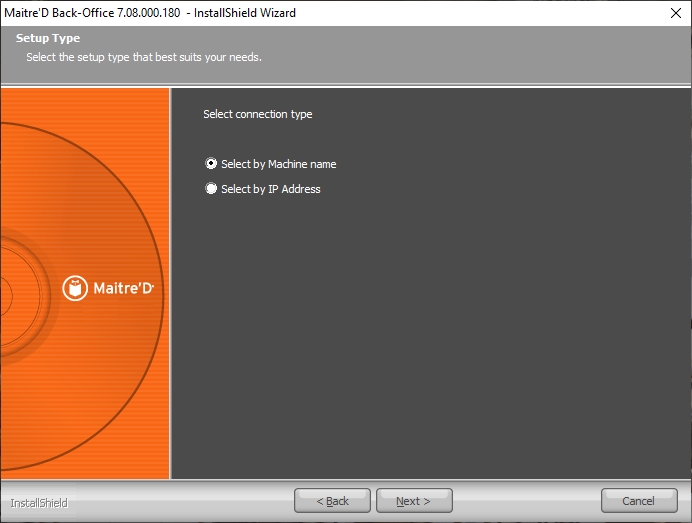Click the 'Select by Machine name' label text
This screenshot has height=523, width=692.
click(x=278, y=164)
